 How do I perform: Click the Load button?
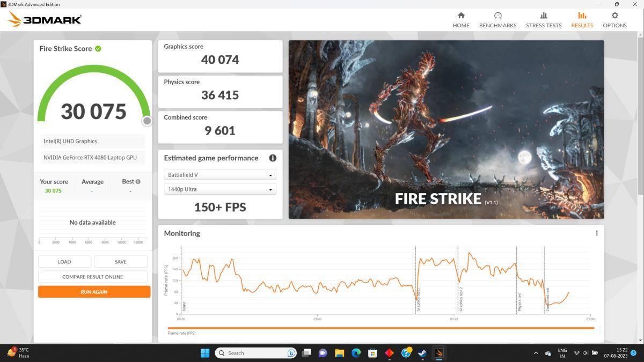tap(64, 262)
